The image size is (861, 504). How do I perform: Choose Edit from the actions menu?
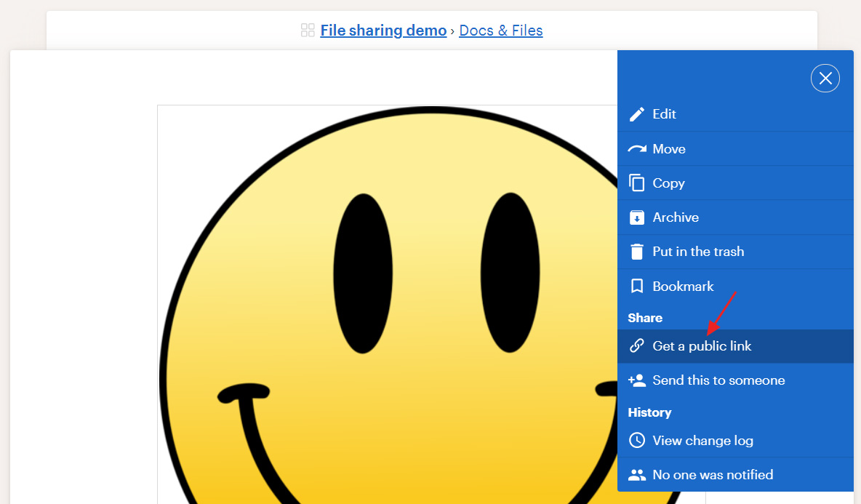click(x=735, y=114)
